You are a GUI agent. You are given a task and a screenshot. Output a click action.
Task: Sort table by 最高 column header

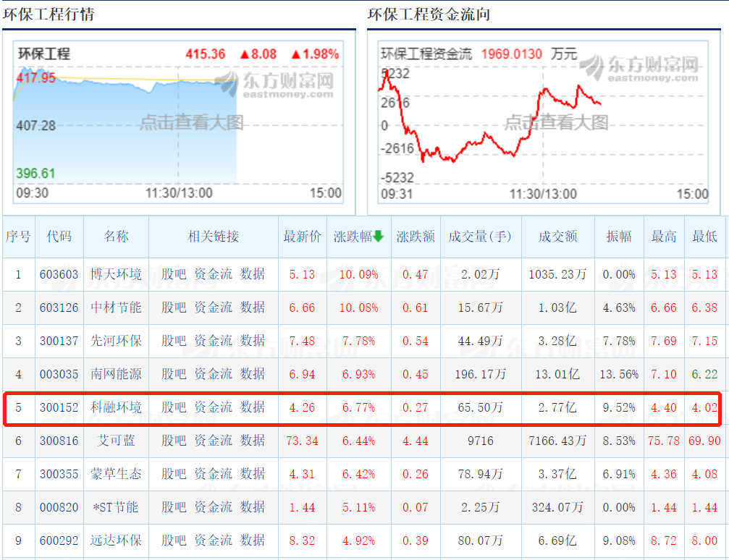click(663, 237)
